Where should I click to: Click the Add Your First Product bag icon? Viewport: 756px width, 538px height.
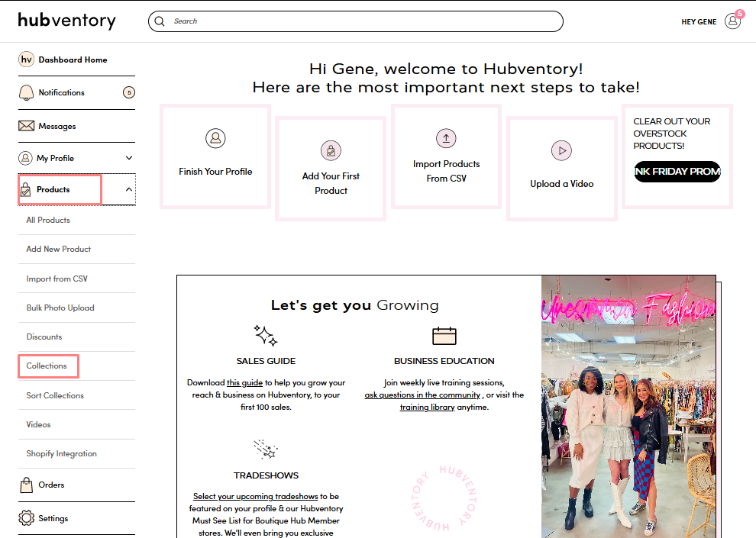[x=331, y=151]
